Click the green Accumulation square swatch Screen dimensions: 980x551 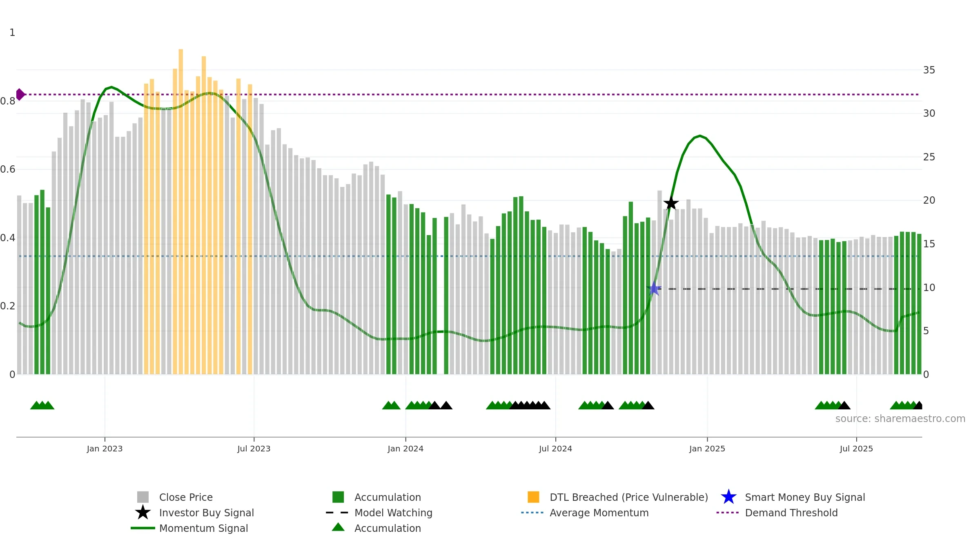(338, 497)
